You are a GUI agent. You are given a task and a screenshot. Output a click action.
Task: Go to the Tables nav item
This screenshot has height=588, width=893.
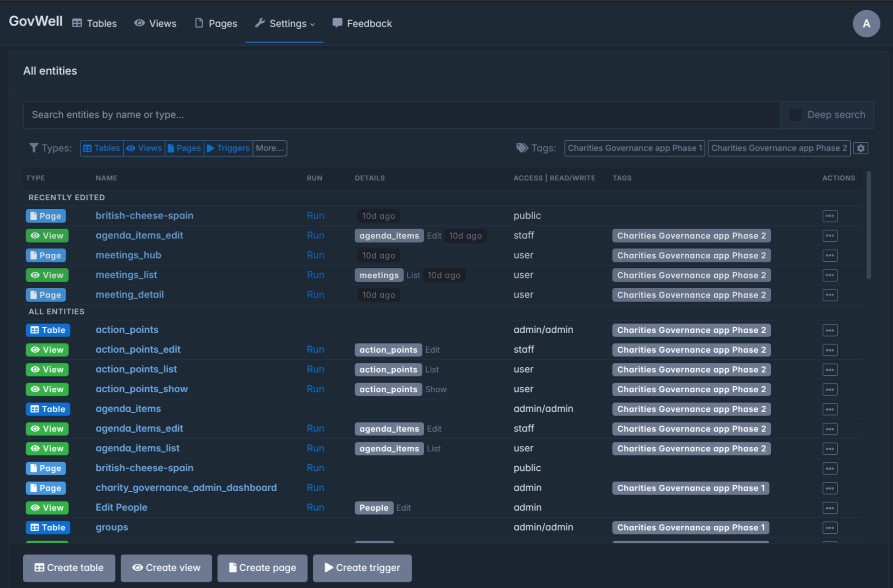[x=95, y=24]
